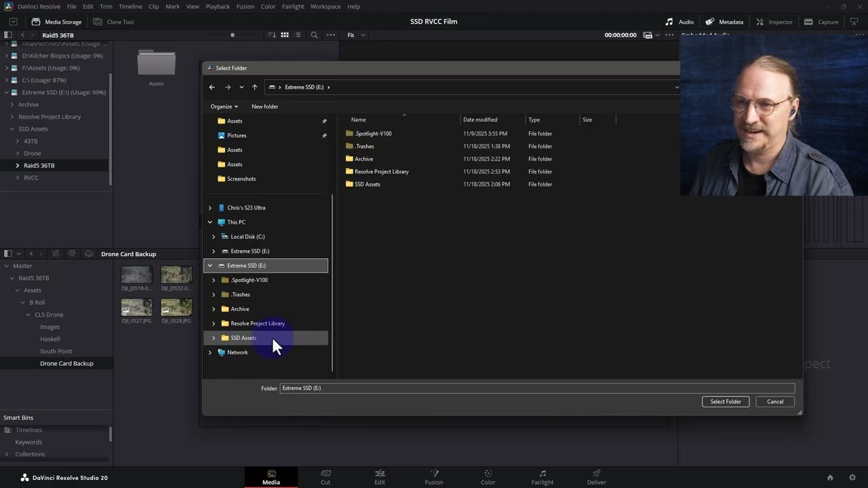Switch to the Color page
Screen dimensions: 868x488
(x=488, y=477)
